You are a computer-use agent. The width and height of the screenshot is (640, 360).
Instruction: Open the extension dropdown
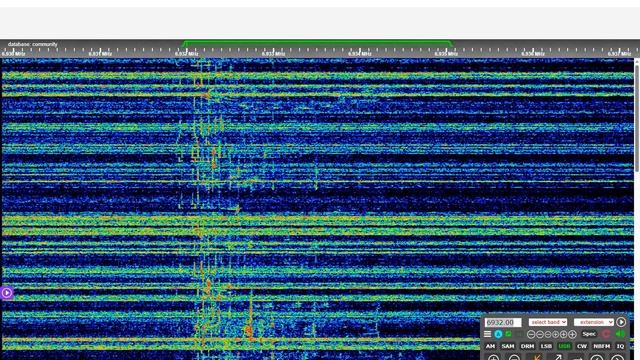tap(593, 322)
